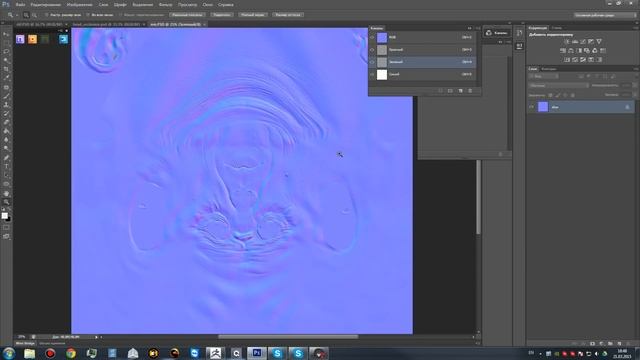The width and height of the screenshot is (640, 360).
Task: Switch to the Стили tab
Action: tap(557, 28)
